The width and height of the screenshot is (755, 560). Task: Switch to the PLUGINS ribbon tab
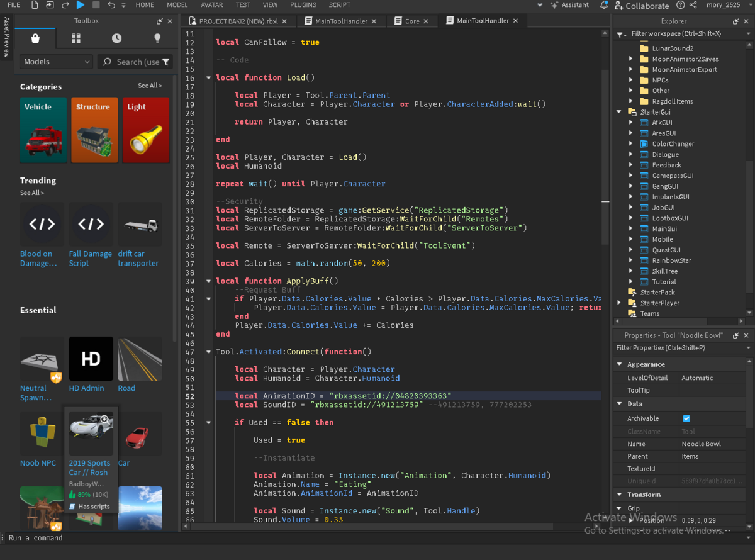click(x=303, y=4)
